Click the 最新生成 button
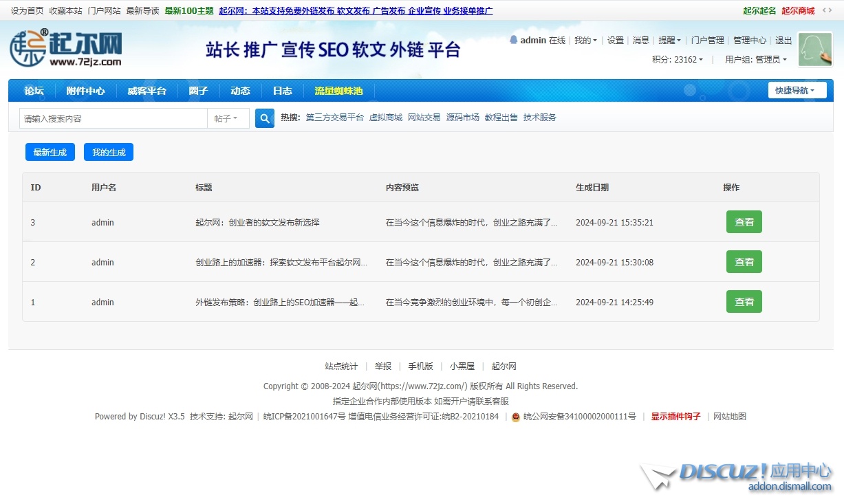 coord(50,152)
